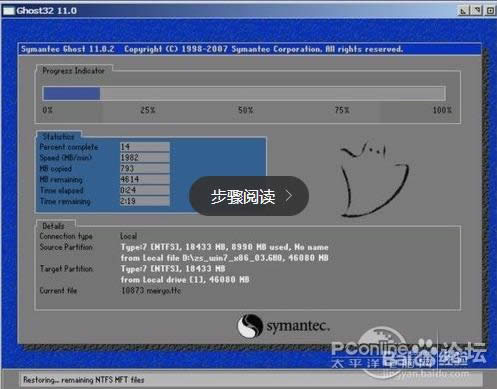Click the Target Partition label
The height and width of the screenshot is (389, 497).
coord(66,269)
